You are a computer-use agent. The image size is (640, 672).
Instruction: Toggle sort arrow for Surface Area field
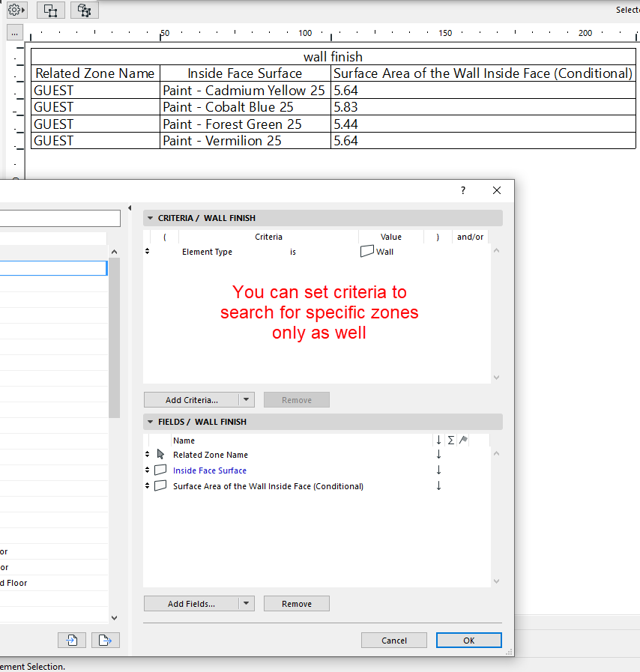point(438,486)
